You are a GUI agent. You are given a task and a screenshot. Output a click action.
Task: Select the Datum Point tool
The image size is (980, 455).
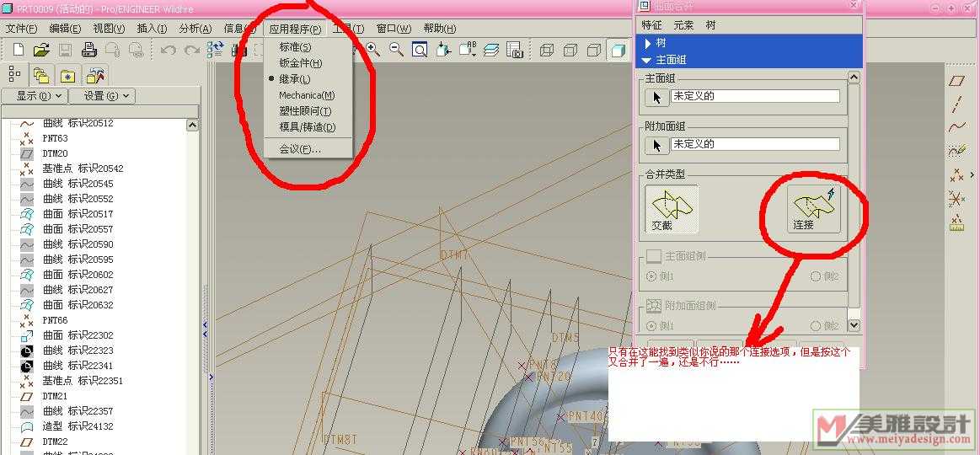pos(957,175)
